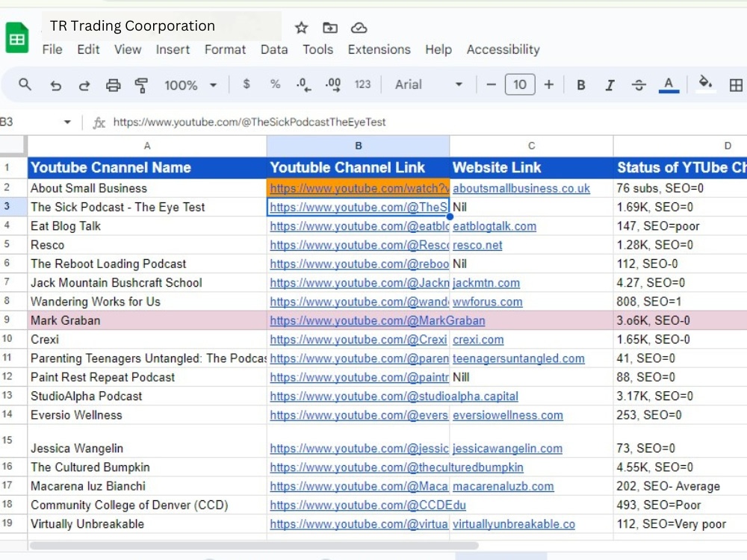Image resolution: width=747 pixels, height=560 pixels.
Task: Select cell '147, SEO=poor'
Action: [x=680, y=226]
